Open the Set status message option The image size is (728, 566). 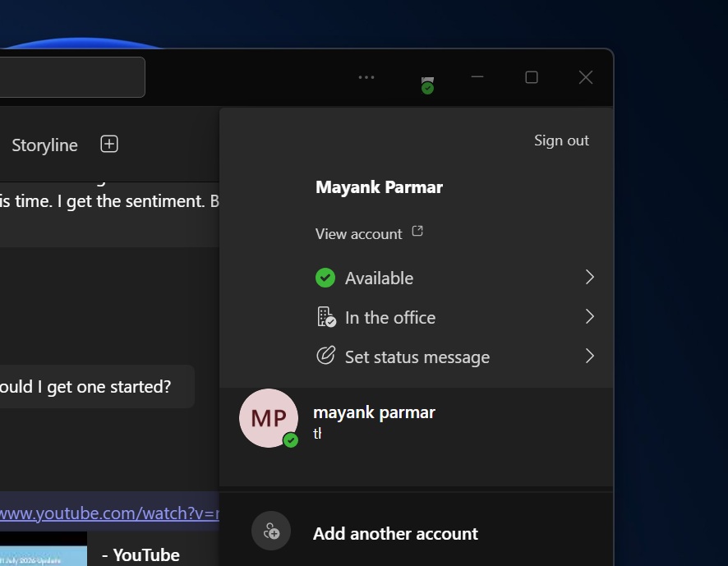[455, 357]
